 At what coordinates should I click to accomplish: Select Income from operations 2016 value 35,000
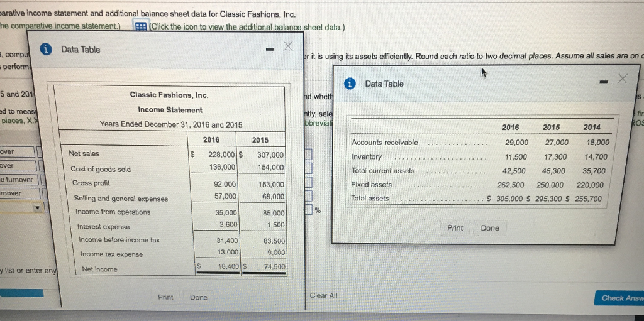226,212
